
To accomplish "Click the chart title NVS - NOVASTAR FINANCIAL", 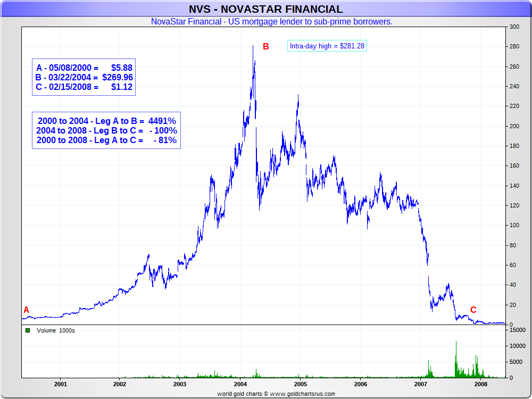I will point(265,9).
